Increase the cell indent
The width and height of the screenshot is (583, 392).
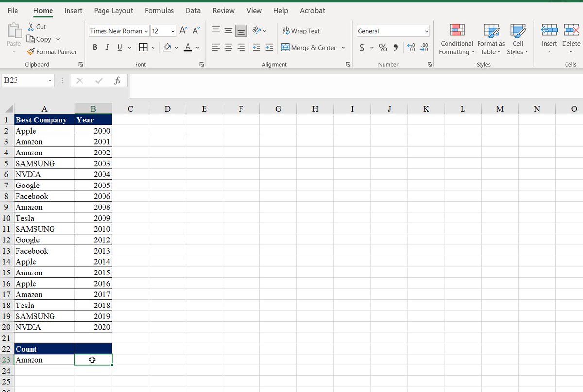pos(269,48)
